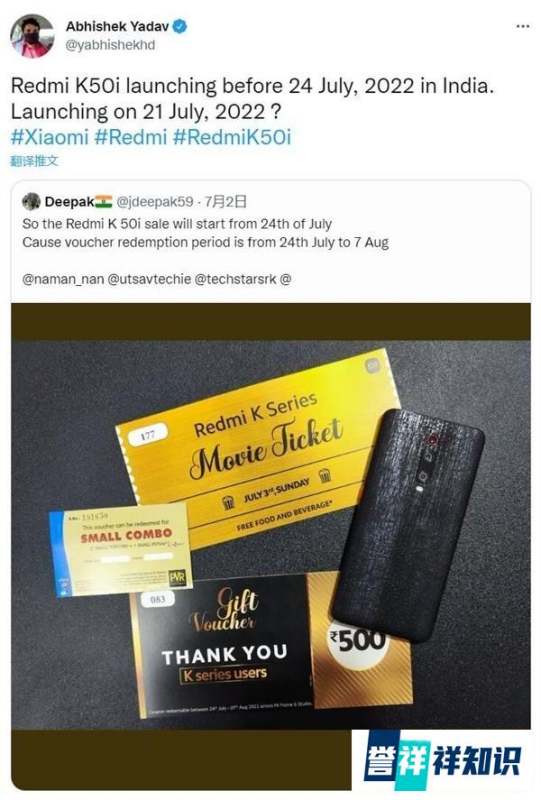The width and height of the screenshot is (541, 800).
Task: Open the #RedmiK50i hashtag
Action: pos(232,137)
